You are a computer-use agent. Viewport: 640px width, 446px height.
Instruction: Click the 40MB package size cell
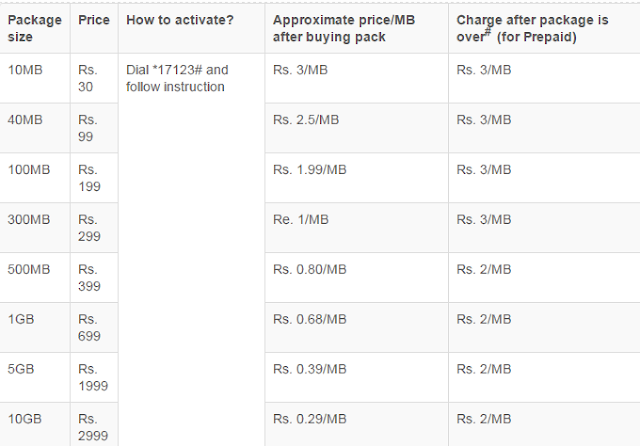pos(25,120)
